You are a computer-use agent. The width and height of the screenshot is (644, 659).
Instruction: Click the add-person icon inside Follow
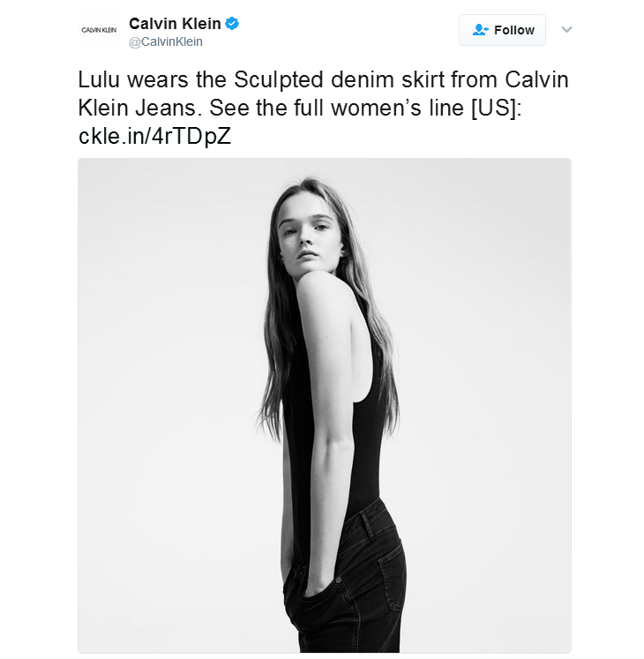[480, 30]
